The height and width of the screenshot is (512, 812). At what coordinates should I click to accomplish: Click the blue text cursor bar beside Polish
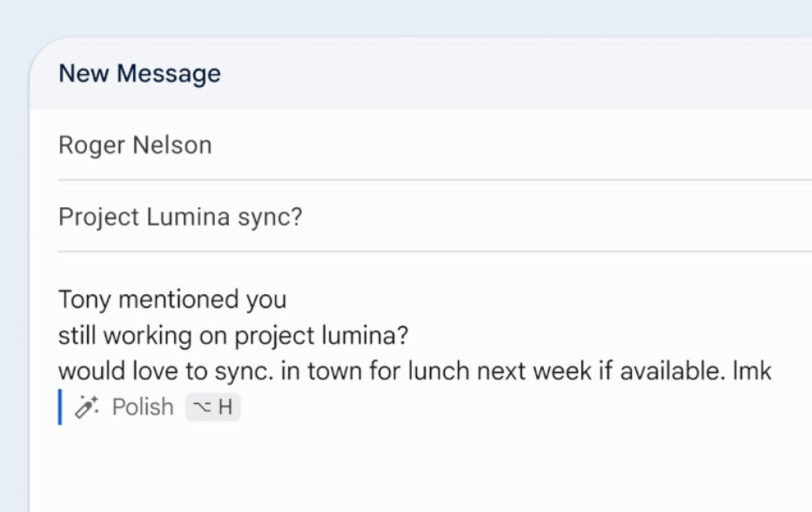click(x=60, y=407)
